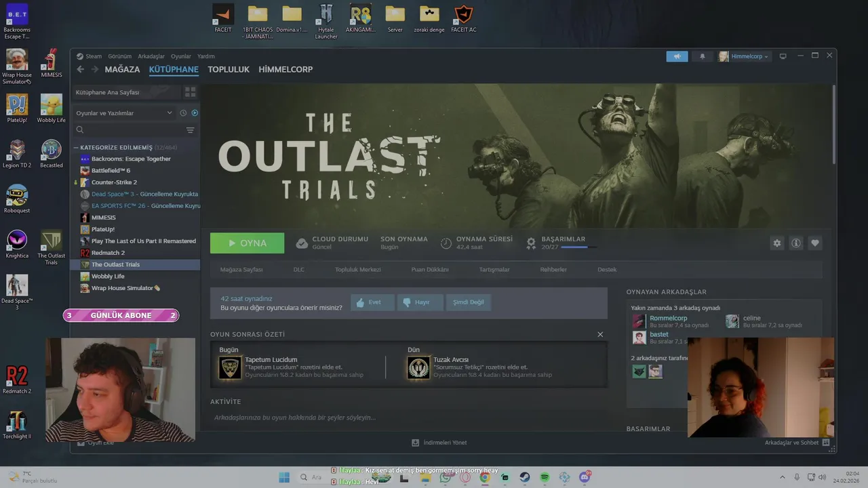The width and height of the screenshot is (868, 488).
Task: Open the game settings gear icon
Action: 777,243
